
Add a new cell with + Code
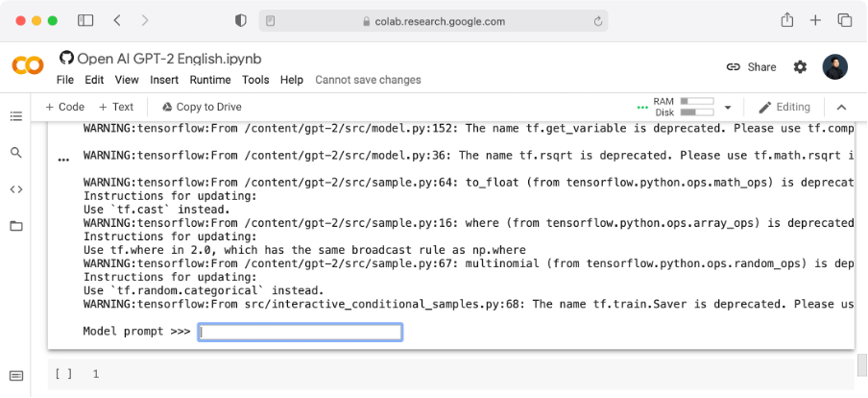click(x=64, y=107)
